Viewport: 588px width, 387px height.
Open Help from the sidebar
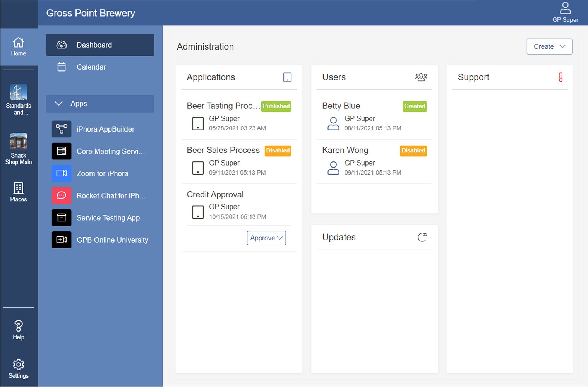(x=19, y=330)
